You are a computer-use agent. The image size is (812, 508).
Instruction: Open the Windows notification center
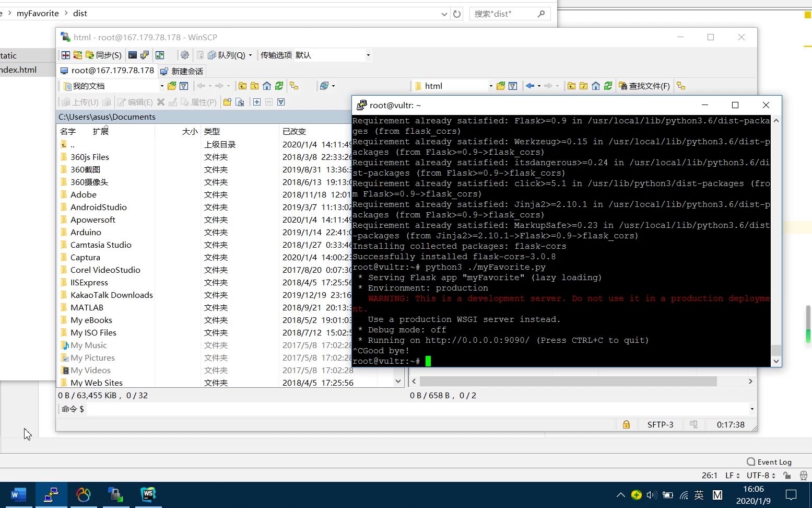pos(791,495)
